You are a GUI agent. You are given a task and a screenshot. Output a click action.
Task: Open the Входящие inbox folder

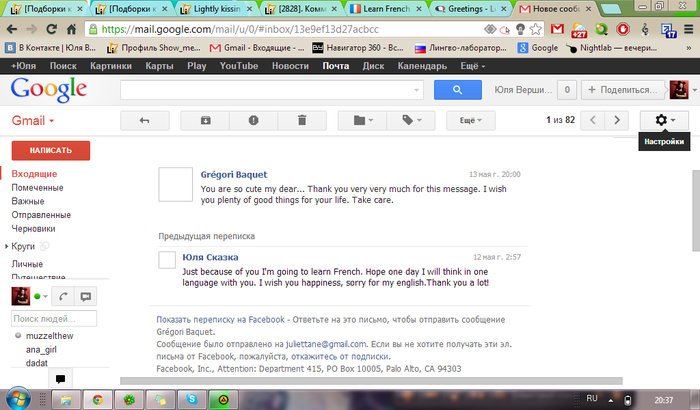click(x=34, y=174)
